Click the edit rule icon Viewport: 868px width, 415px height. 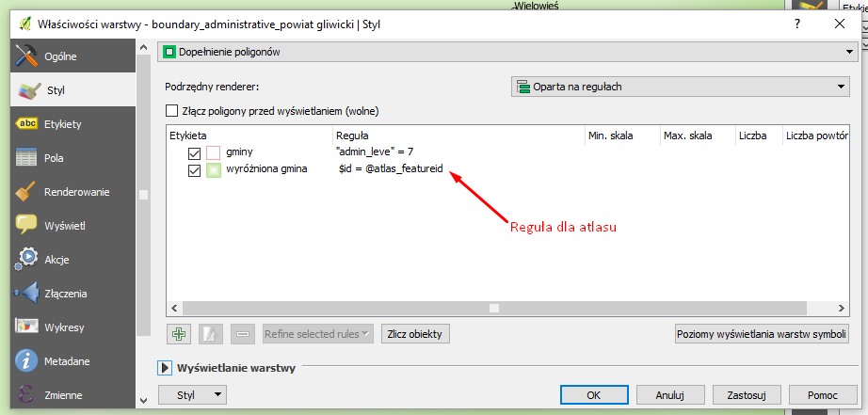point(212,333)
